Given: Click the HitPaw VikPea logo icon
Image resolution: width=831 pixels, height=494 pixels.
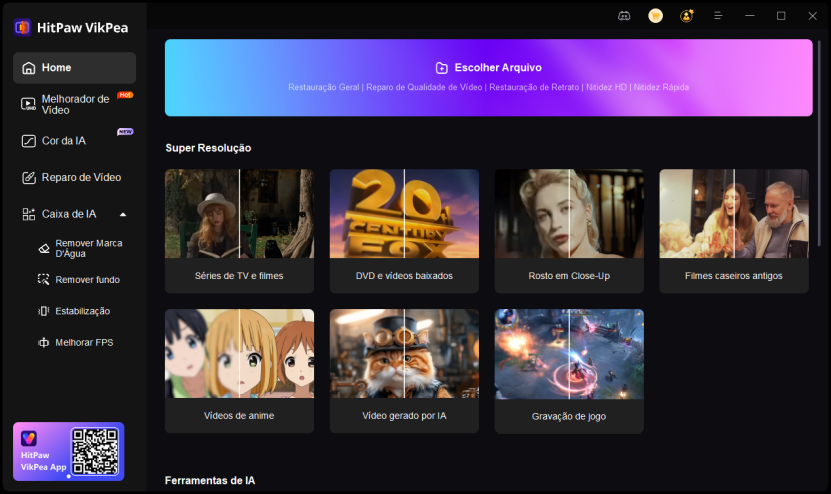Looking at the screenshot, I should pos(22,27).
